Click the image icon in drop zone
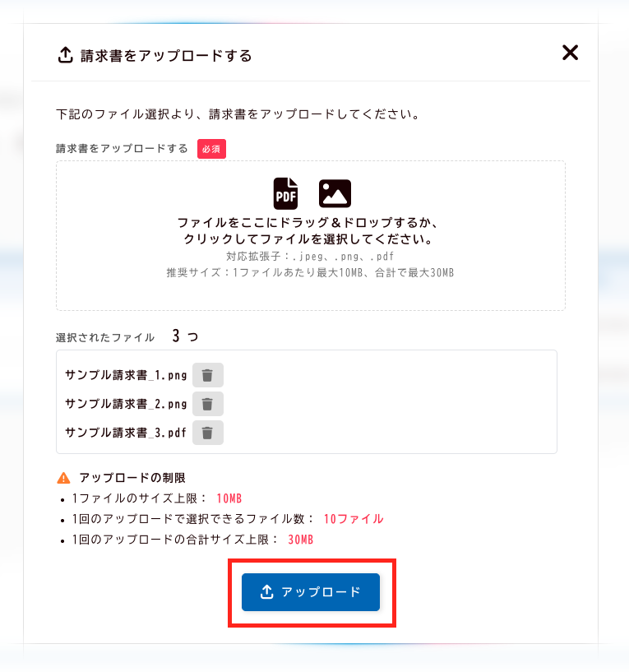The height and width of the screenshot is (672, 629). tap(335, 193)
